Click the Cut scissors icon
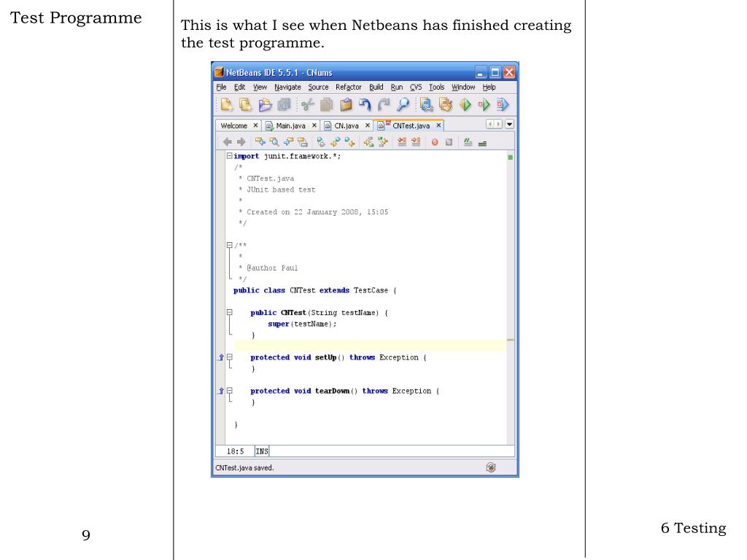Screen dimensions: 747x560 click(x=308, y=104)
